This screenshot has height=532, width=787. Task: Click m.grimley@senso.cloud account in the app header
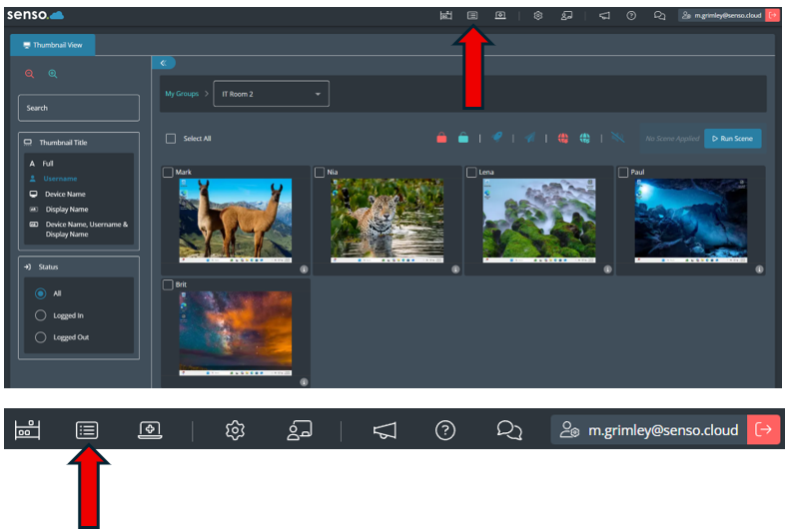(722, 15)
